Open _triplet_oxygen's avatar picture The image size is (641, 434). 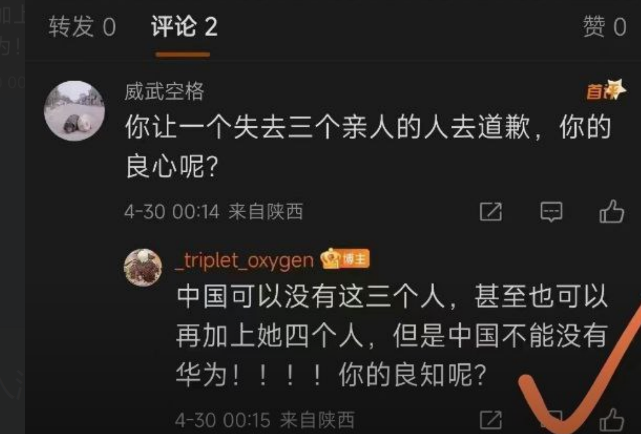click(x=143, y=267)
